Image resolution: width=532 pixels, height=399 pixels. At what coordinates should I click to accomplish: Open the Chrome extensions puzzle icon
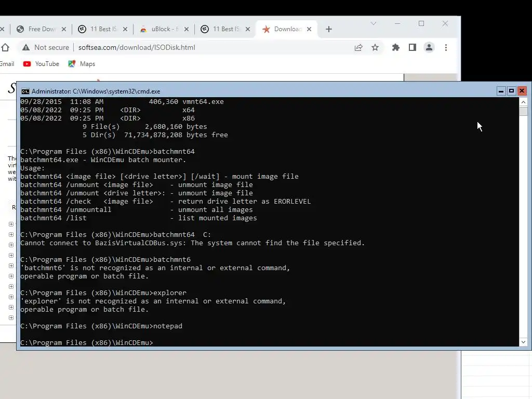point(395,47)
